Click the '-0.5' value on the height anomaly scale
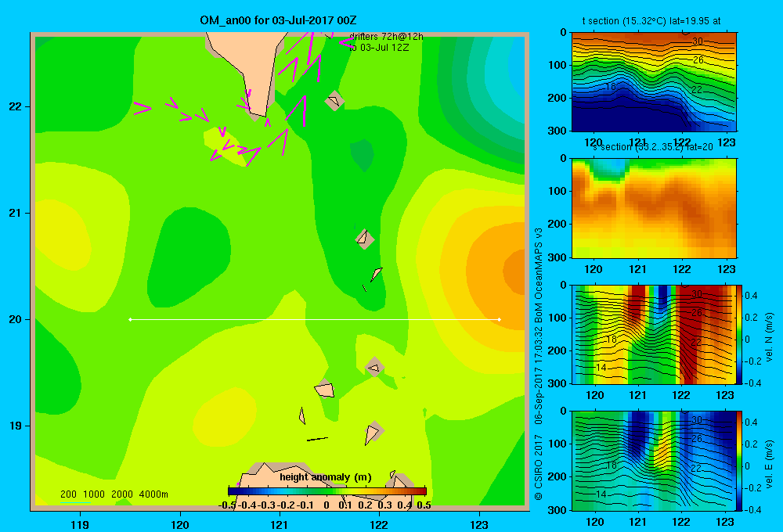The height and width of the screenshot is (532, 783). (227, 505)
